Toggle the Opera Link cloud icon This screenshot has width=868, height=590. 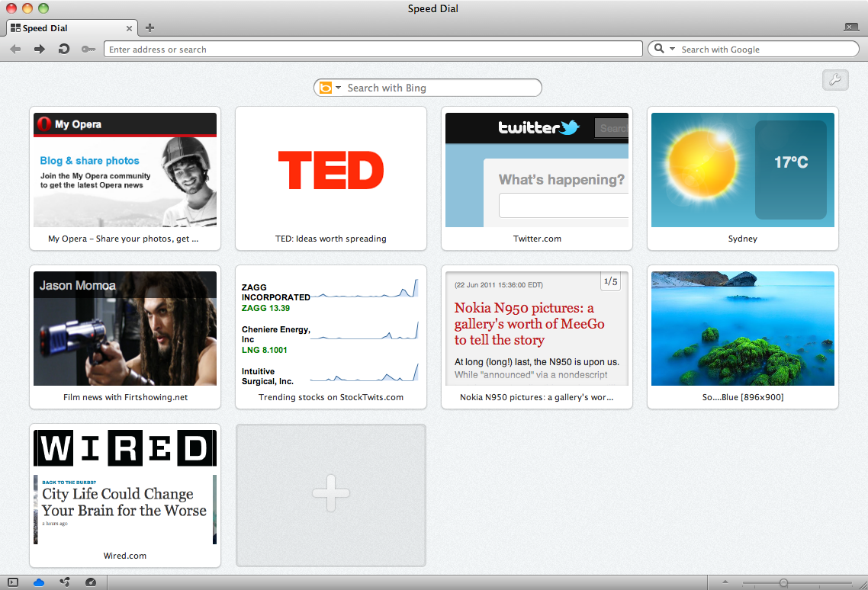39,582
